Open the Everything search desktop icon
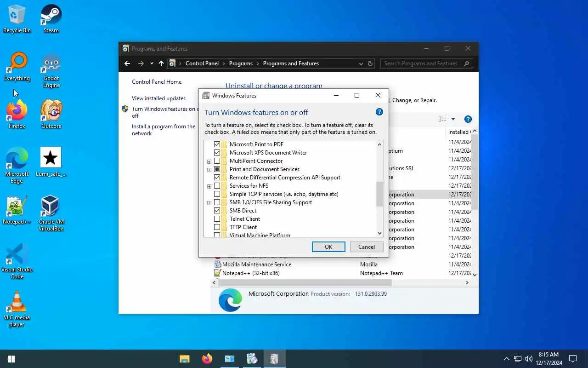 pyautogui.click(x=17, y=67)
